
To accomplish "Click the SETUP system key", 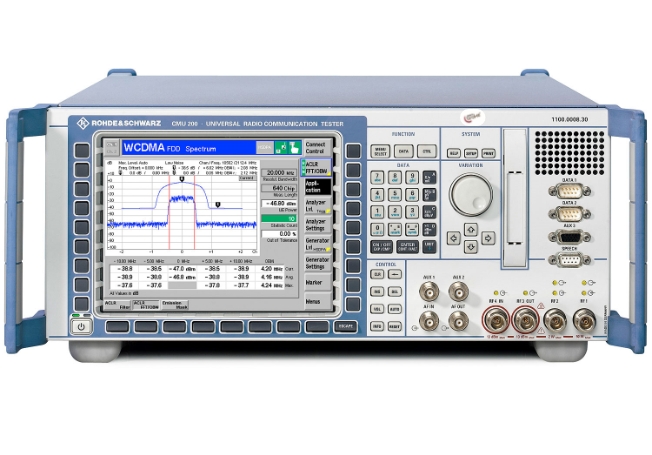I will click(471, 153).
